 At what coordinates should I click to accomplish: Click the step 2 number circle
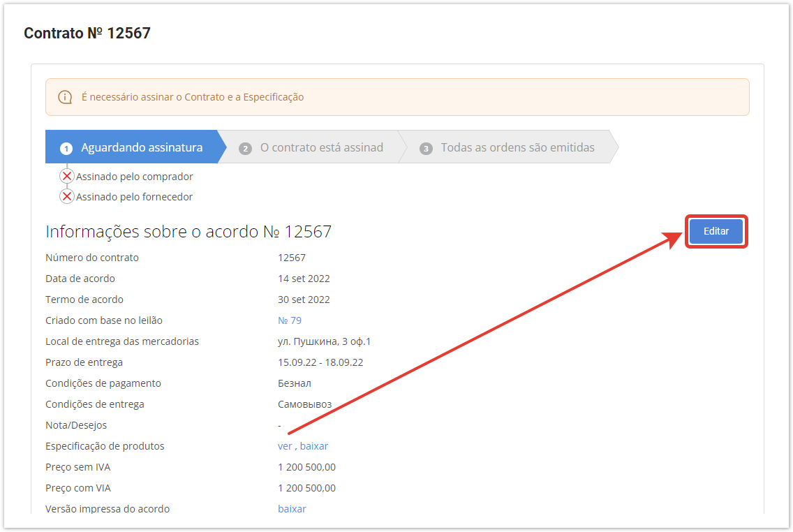245,148
